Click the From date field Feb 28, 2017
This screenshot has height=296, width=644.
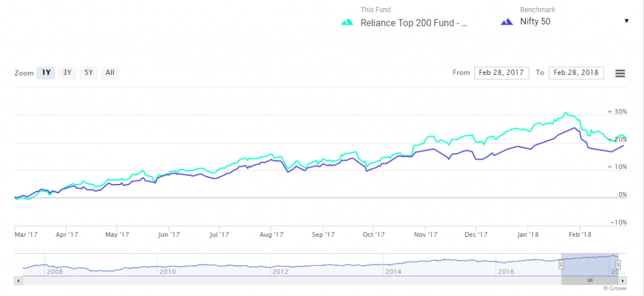coord(501,73)
